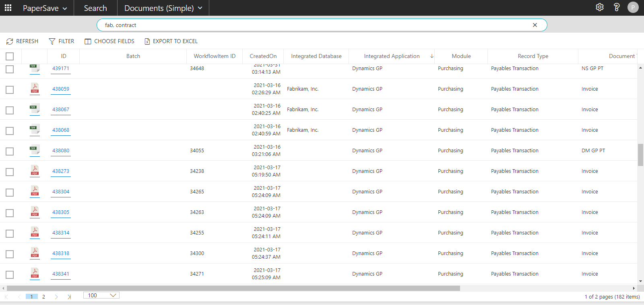Check the row for document 438273

(10, 172)
